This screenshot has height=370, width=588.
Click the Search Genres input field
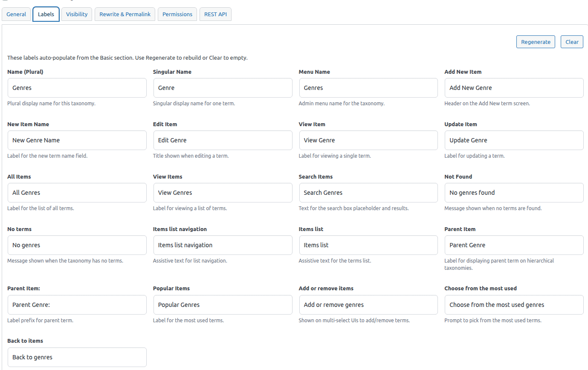point(368,193)
